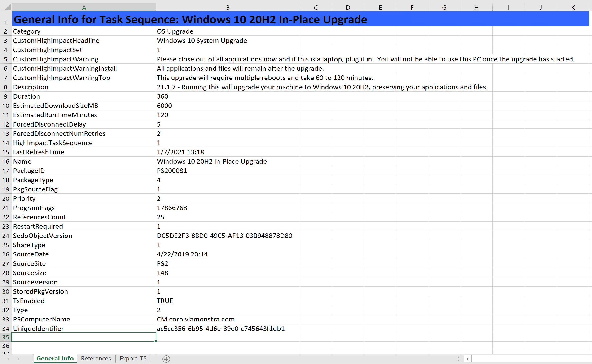Switch to the References sheet tab
592x364 pixels.
[96, 359]
